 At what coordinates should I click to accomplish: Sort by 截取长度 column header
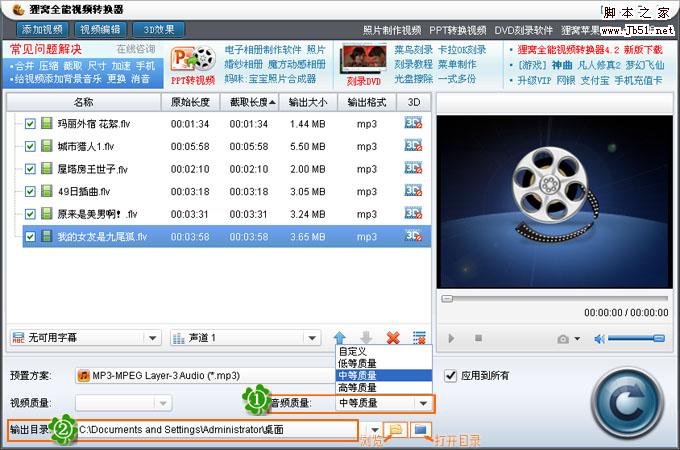tap(249, 102)
